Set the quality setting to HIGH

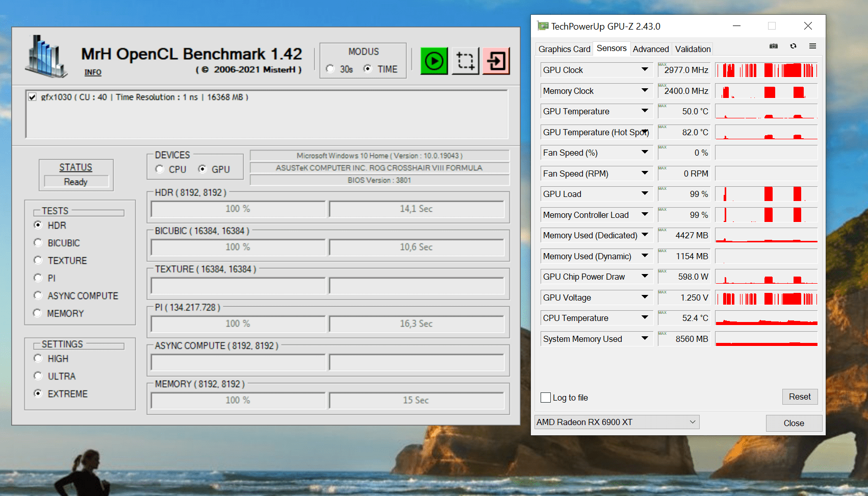(x=38, y=358)
